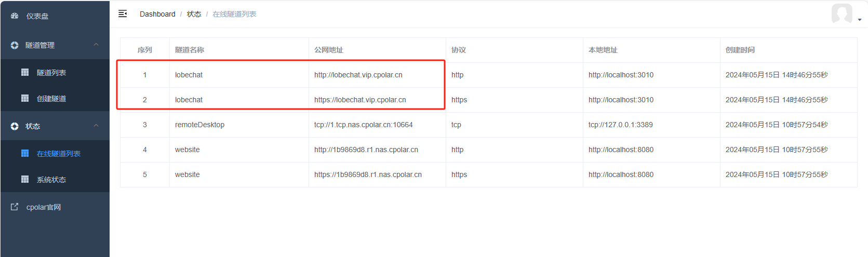Viewport: 868px width, 257px height.
Task: Click tcp://1.tcp.nas.cpolar.cn:10664 address
Action: click(x=364, y=125)
